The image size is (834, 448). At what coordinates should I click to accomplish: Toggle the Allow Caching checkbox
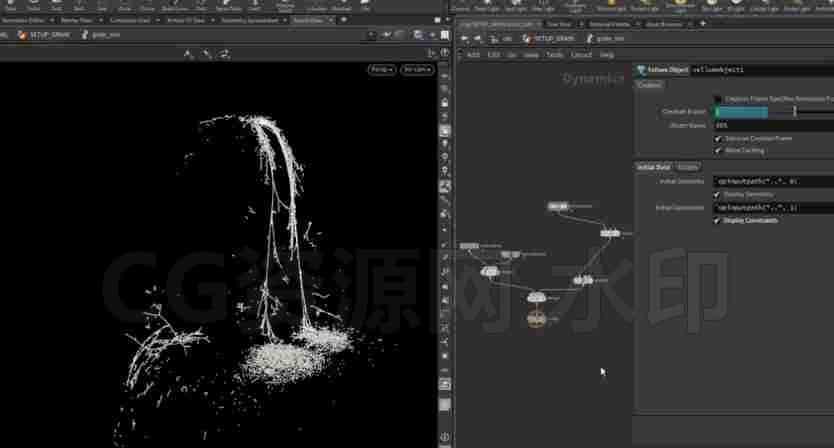coord(717,151)
